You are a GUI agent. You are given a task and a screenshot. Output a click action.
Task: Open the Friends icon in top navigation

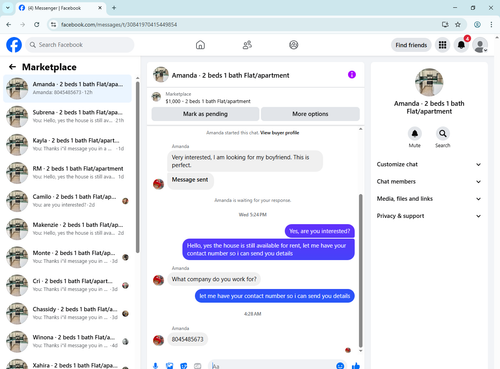tap(247, 45)
